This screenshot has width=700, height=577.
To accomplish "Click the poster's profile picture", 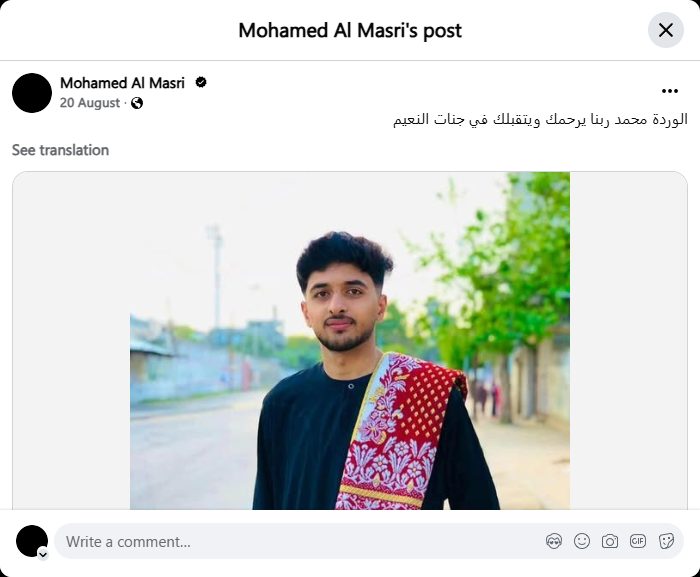I will click(32, 93).
